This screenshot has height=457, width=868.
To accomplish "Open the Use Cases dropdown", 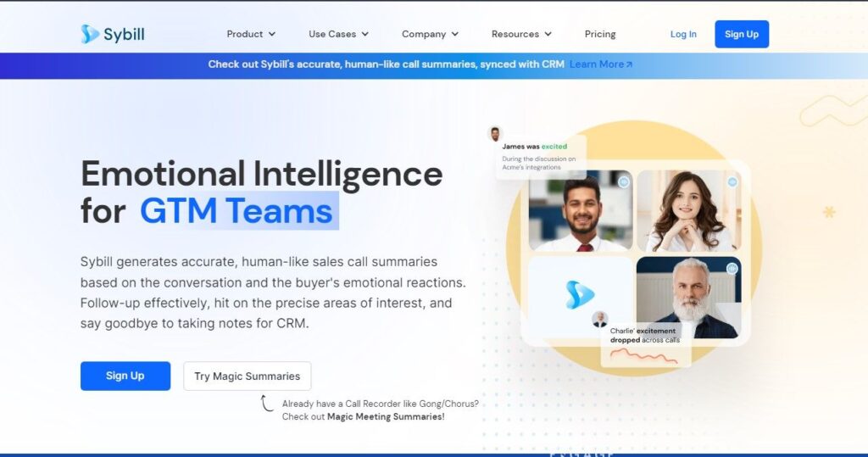I will pos(338,34).
